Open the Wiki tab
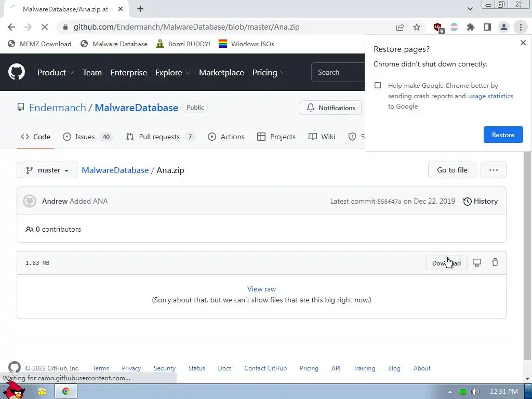This screenshot has height=399, width=532. click(x=322, y=137)
